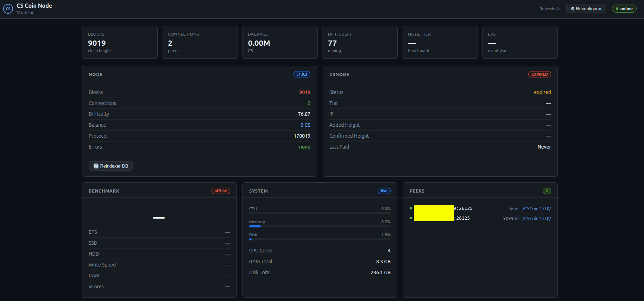The height and width of the screenshot is (301, 644).
Task: Select the DIFFICULTY 77 mining card
Action: coord(360,42)
